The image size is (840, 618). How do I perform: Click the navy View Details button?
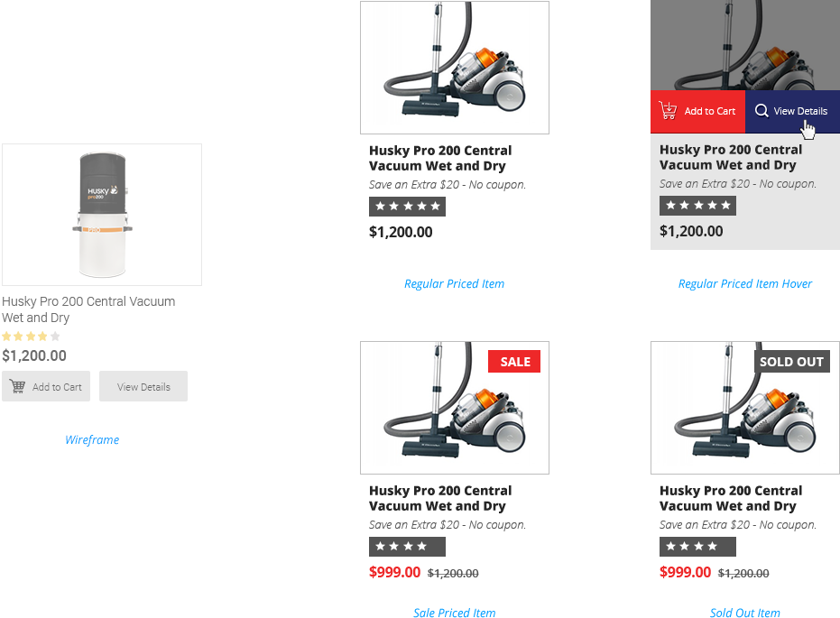(x=792, y=111)
